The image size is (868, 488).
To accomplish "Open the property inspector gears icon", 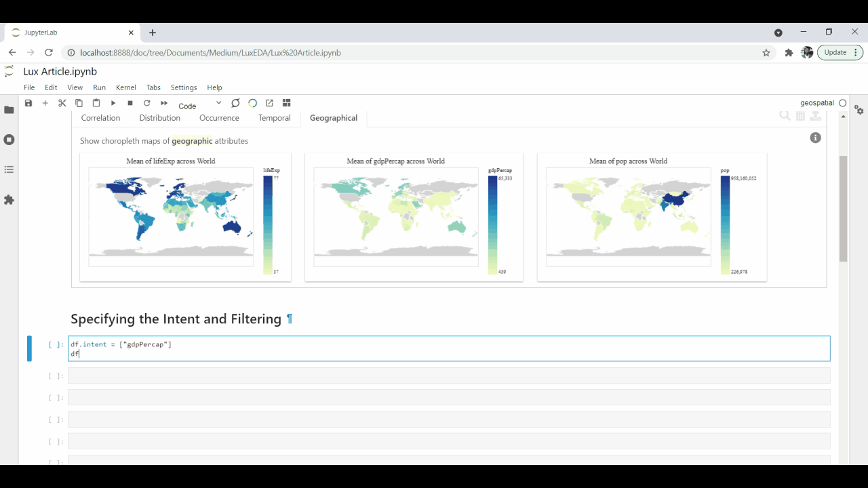I will (x=859, y=110).
